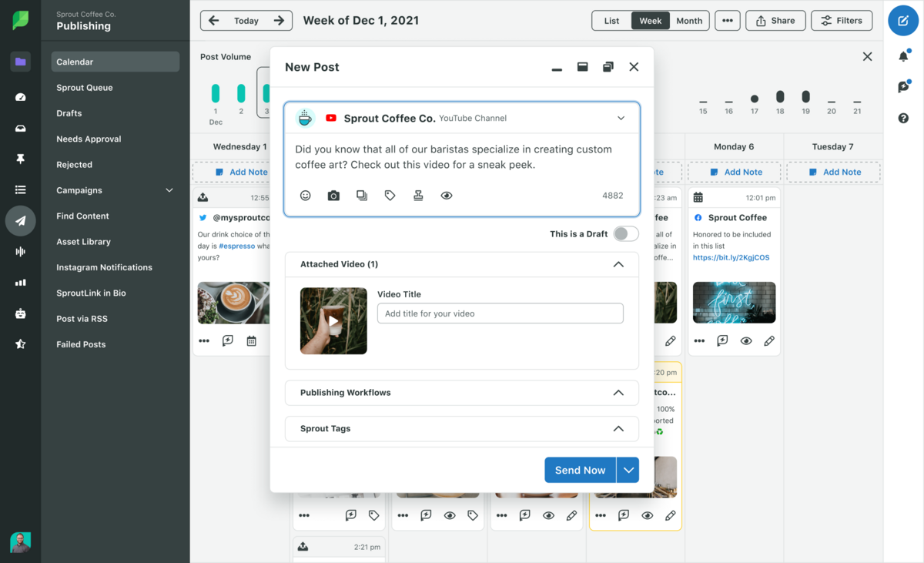Switch to Week view
The image size is (924, 563).
[x=651, y=21]
